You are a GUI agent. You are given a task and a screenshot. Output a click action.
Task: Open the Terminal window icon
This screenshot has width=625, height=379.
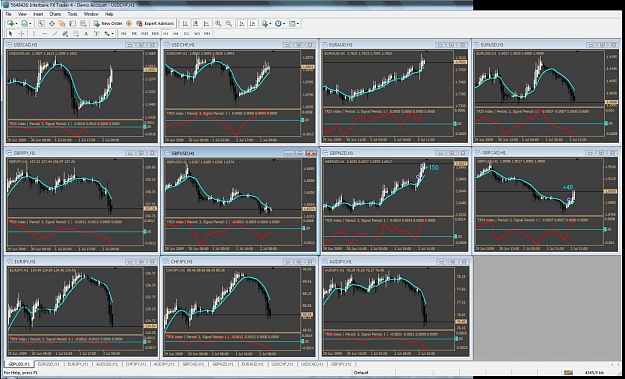click(x=72, y=24)
